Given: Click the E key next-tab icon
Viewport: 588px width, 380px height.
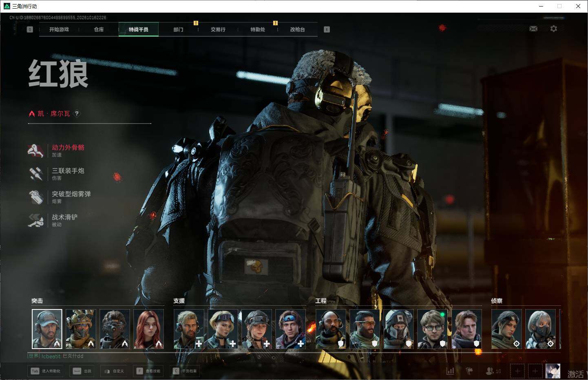Looking at the screenshot, I should [327, 29].
